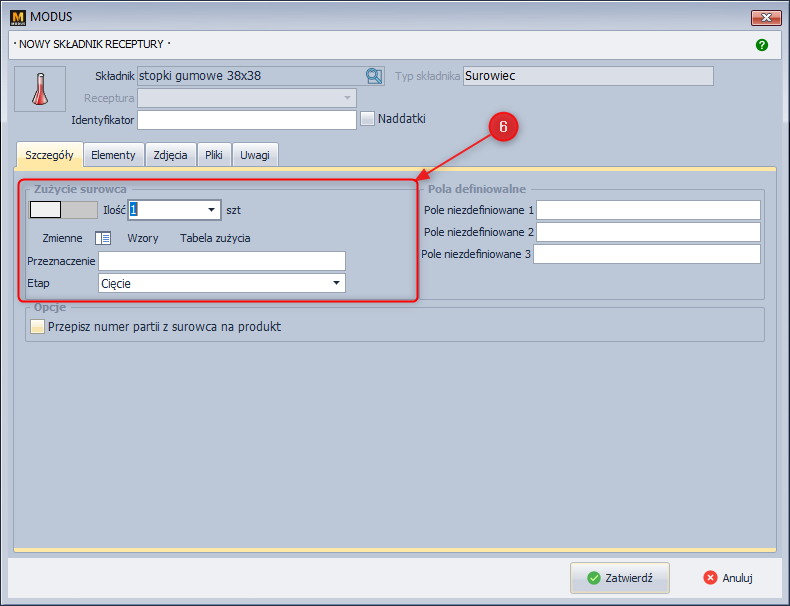Cancel with the Anuluj button
This screenshot has width=790, height=606.
727,578
